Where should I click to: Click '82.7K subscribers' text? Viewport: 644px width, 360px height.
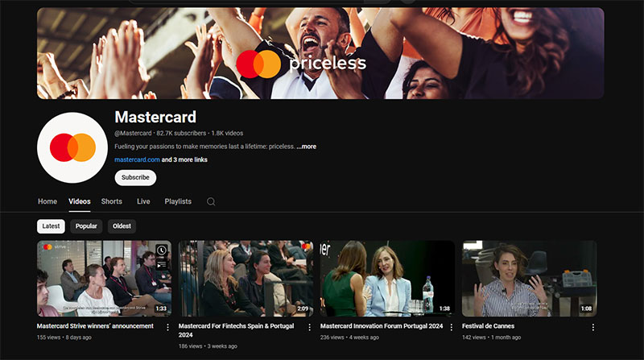point(181,133)
